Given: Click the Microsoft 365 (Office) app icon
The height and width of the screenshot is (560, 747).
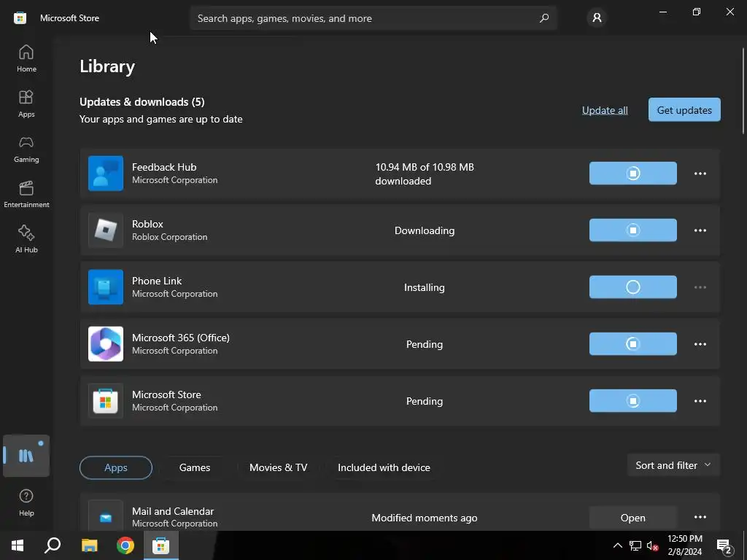Looking at the screenshot, I should [x=106, y=344].
